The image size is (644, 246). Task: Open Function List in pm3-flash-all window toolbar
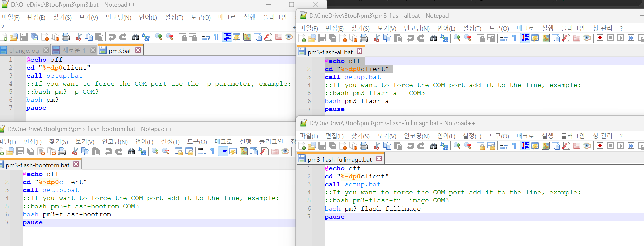[x=566, y=38]
